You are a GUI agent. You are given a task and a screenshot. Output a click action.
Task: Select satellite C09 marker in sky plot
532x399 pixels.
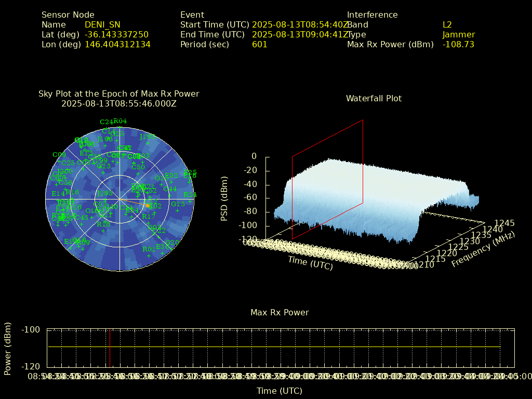pos(59,161)
